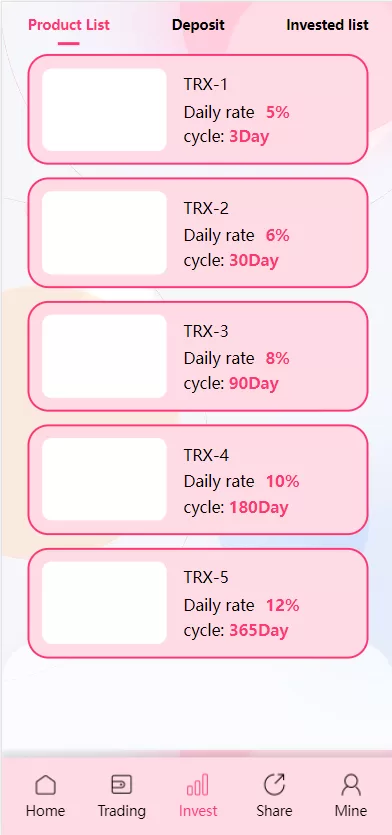Click the TRX-3 product image placeholder
Viewport: 392px width, 835px height.
click(x=104, y=356)
